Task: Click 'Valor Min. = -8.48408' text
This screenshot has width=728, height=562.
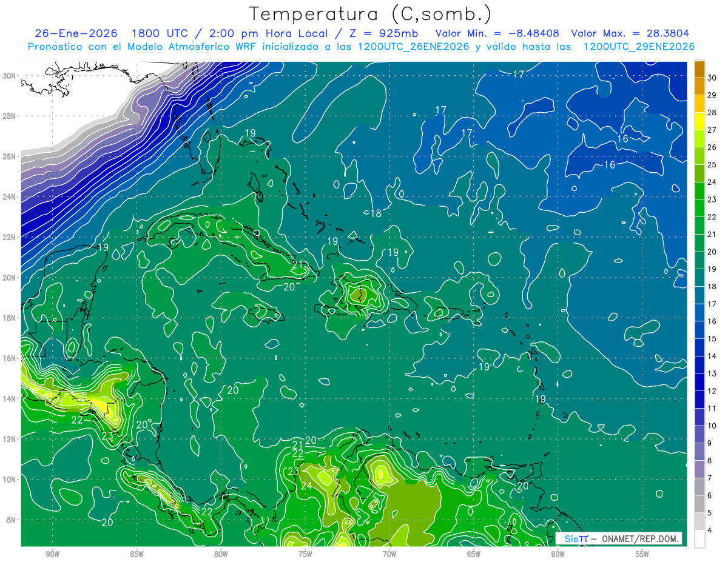Action: [x=497, y=33]
